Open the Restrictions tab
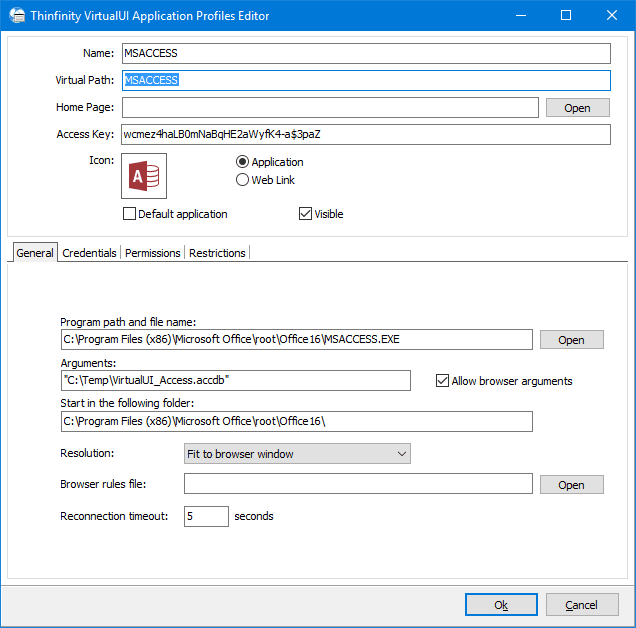Viewport: 636px width, 628px height. (x=217, y=253)
